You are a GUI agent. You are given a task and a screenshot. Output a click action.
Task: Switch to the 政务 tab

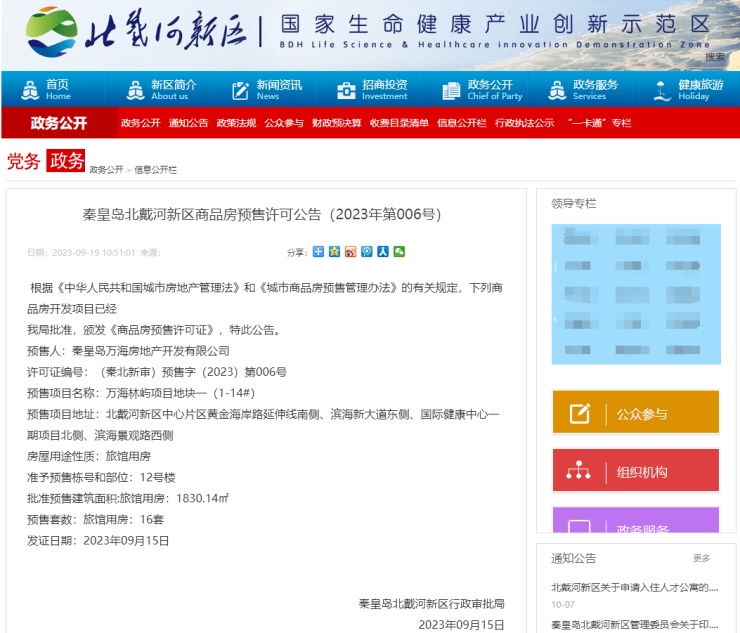66,161
